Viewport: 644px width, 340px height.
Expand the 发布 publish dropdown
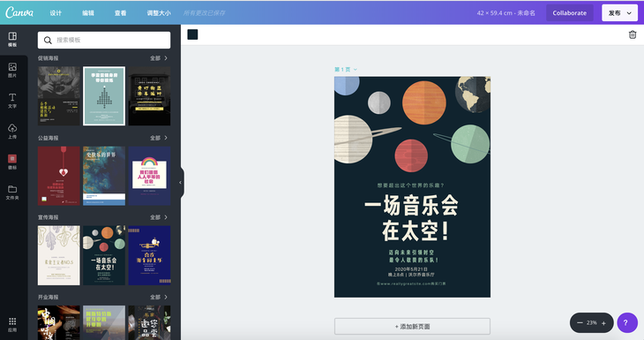click(x=619, y=13)
